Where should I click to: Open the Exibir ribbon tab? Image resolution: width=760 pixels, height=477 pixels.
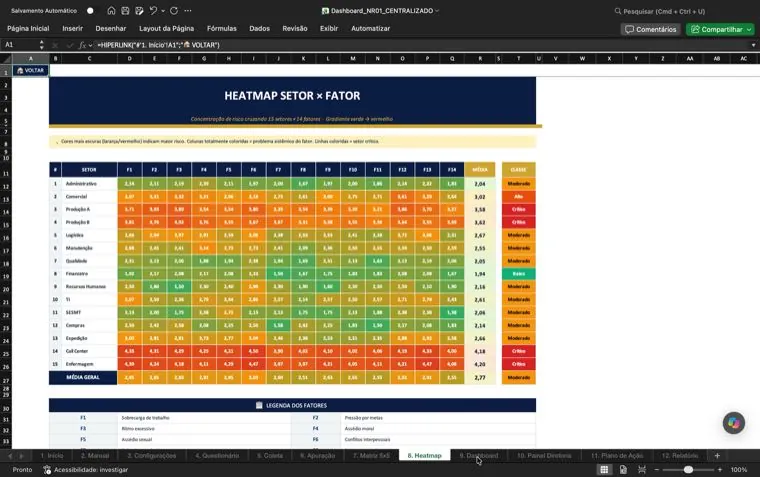(x=329, y=29)
